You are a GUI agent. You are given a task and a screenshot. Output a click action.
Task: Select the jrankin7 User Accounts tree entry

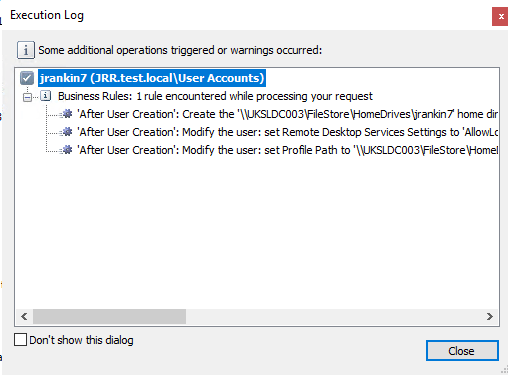tap(152, 78)
